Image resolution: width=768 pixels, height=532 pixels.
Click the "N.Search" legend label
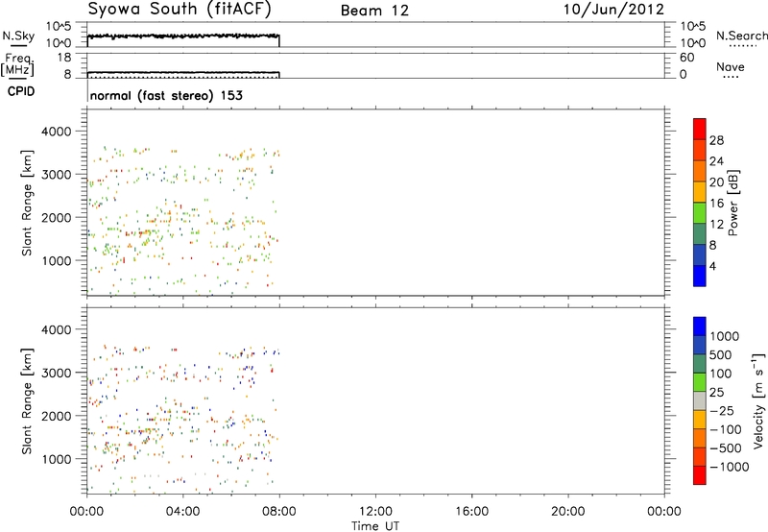point(741,36)
